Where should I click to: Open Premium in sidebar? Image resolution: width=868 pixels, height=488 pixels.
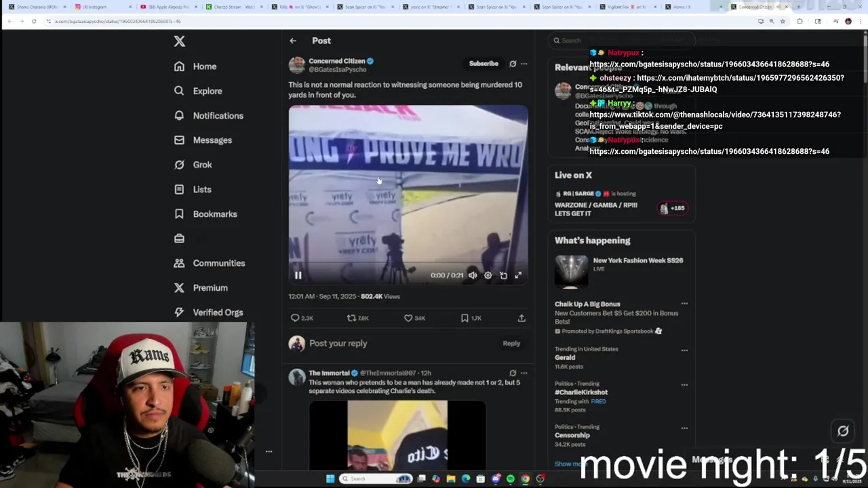click(201, 288)
